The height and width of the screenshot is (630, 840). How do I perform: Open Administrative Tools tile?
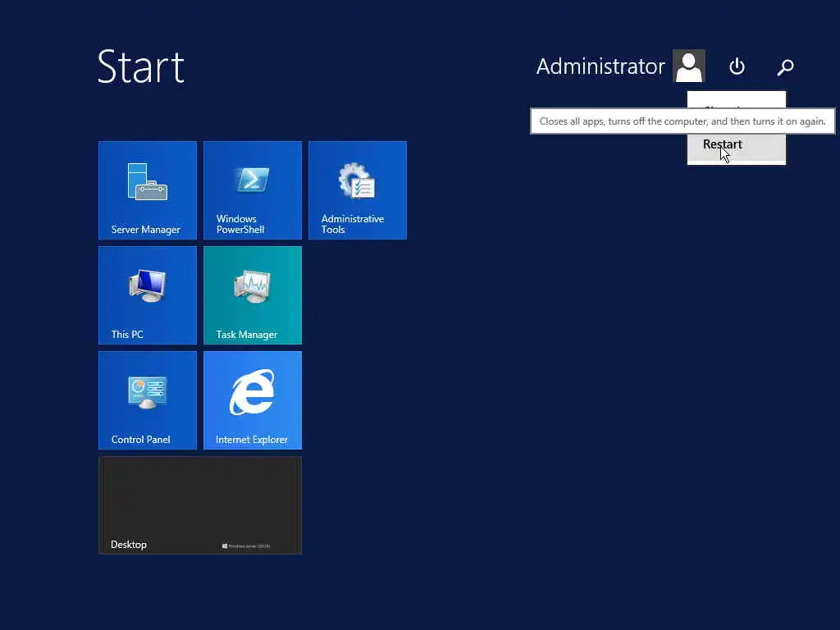coord(358,190)
